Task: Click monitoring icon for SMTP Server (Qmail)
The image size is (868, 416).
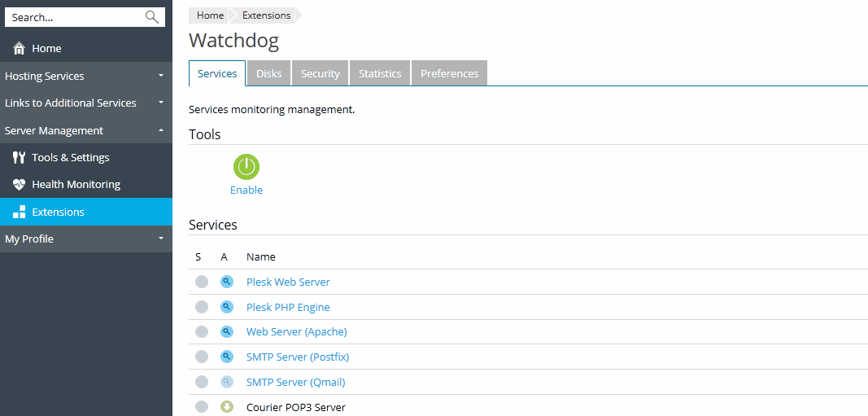Action: (227, 382)
